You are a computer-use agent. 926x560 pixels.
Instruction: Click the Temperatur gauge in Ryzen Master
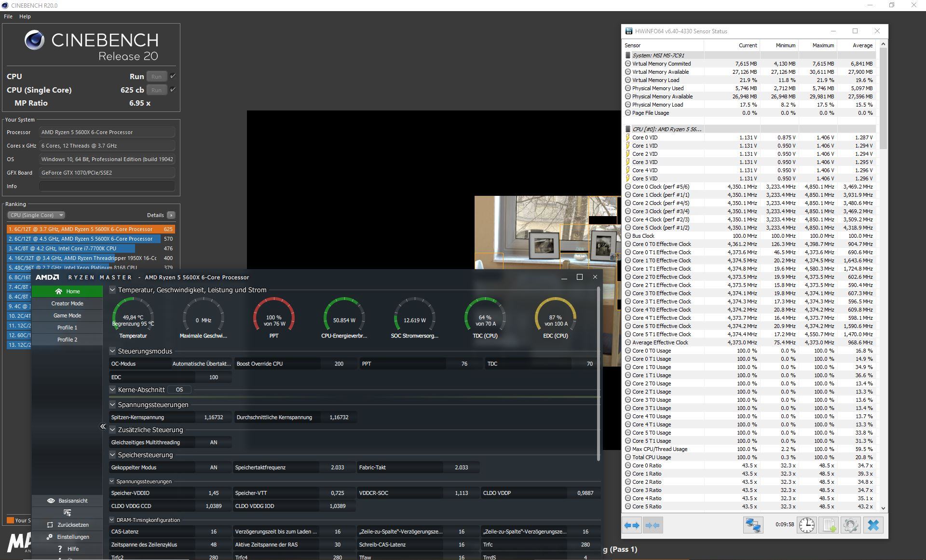click(133, 318)
